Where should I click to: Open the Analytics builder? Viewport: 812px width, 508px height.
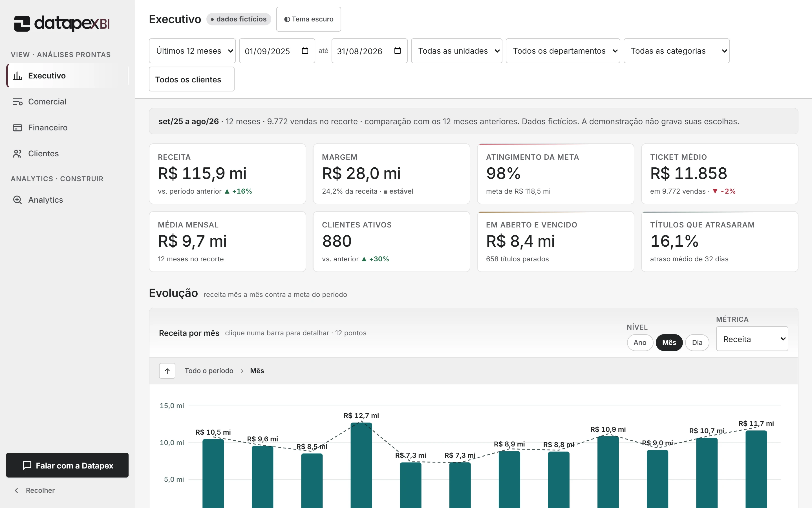[67, 200]
